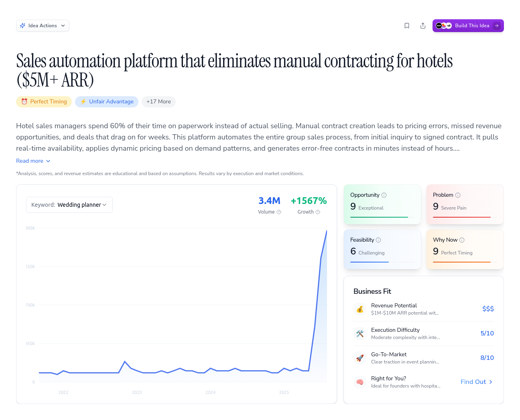Select the Perfect Timing tag
The image size is (520, 420).
[x=44, y=102]
